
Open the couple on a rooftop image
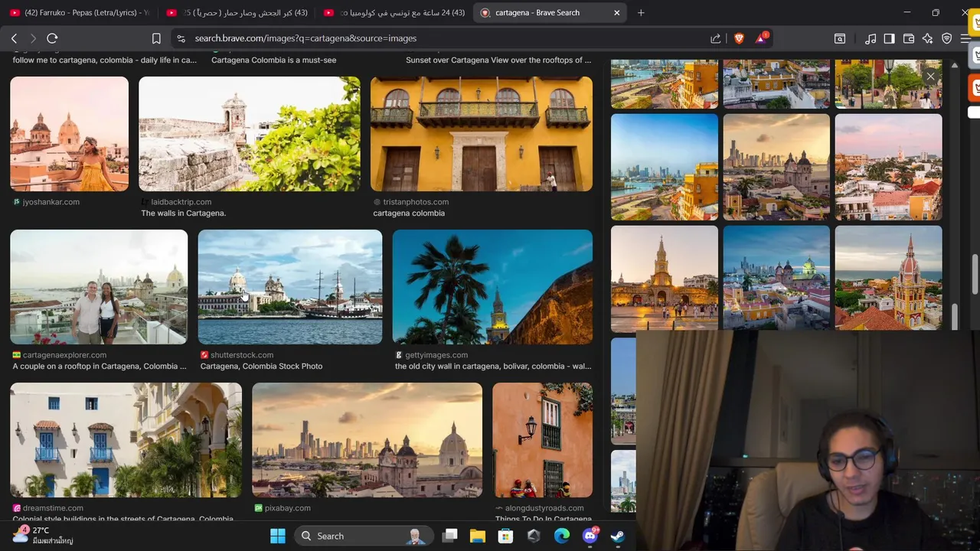coord(99,287)
